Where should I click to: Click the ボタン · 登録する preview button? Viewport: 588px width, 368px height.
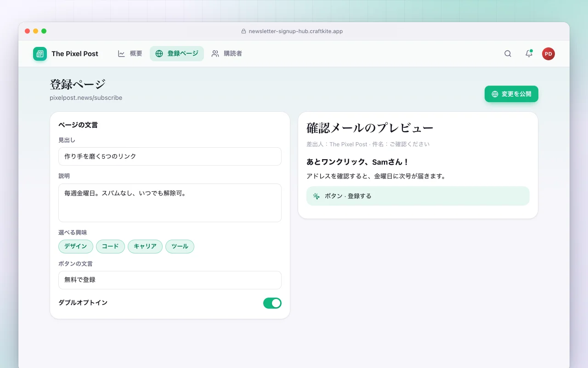click(418, 196)
